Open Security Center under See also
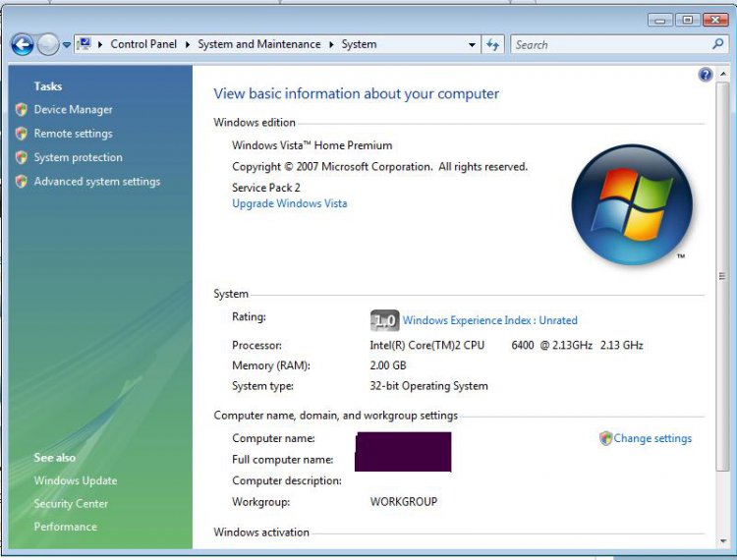Viewport: 737px width, 560px height. pyautogui.click(x=71, y=504)
